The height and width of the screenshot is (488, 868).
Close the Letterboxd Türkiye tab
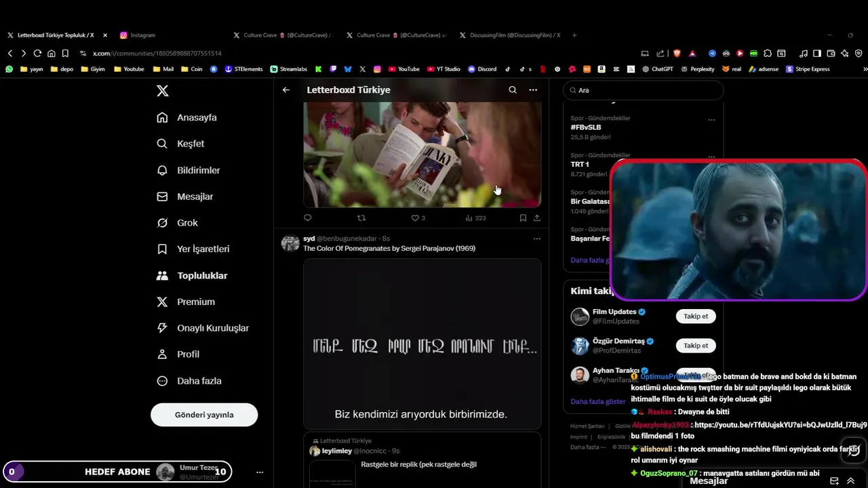[x=105, y=35]
